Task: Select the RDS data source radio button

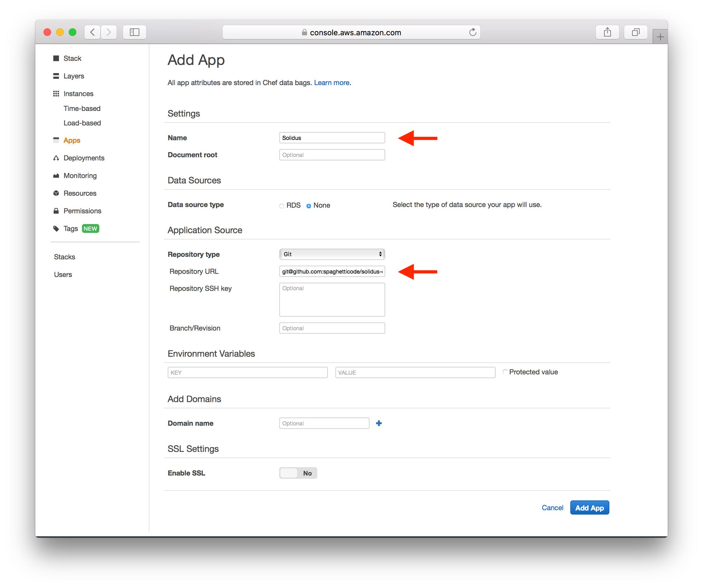Action: click(282, 206)
